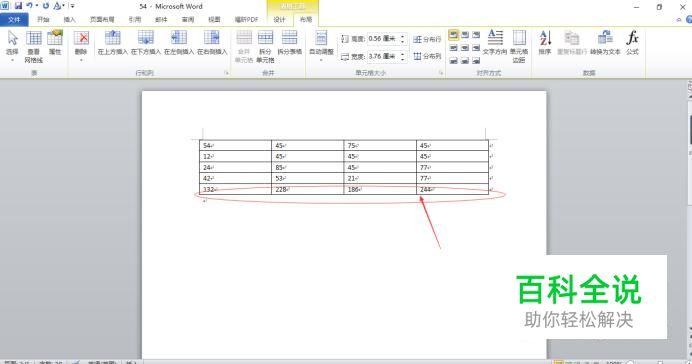Toggle Align Top Center alignment
Image resolution: width=692 pixels, height=364 pixels.
[465, 34]
